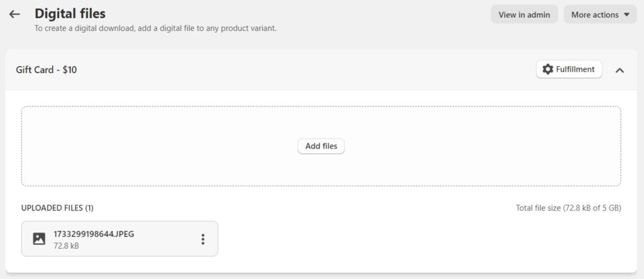Click the Add files button
This screenshot has height=279, width=644.
click(321, 146)
